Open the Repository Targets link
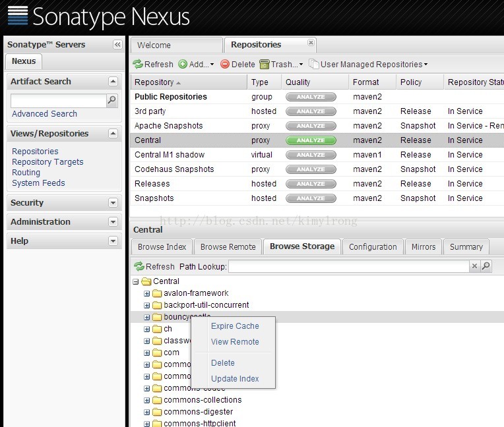The width and height of the screenshot is (504, 427). click(x=47, y=162)
